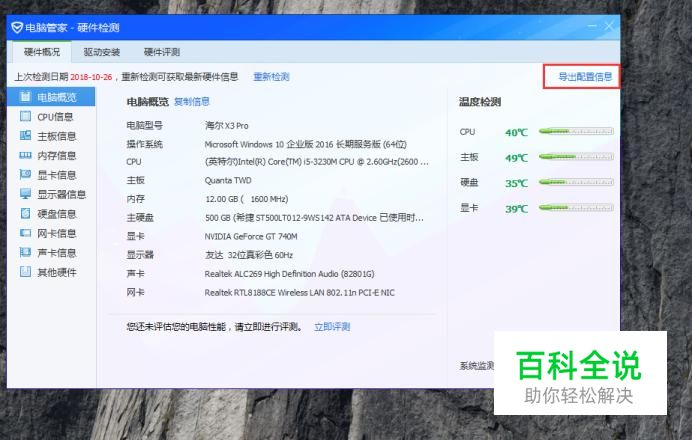This screenshot has height=440, width=692.
Task: Click the Microsoft Windows 10 operating system value
Action: click(305, 144)
